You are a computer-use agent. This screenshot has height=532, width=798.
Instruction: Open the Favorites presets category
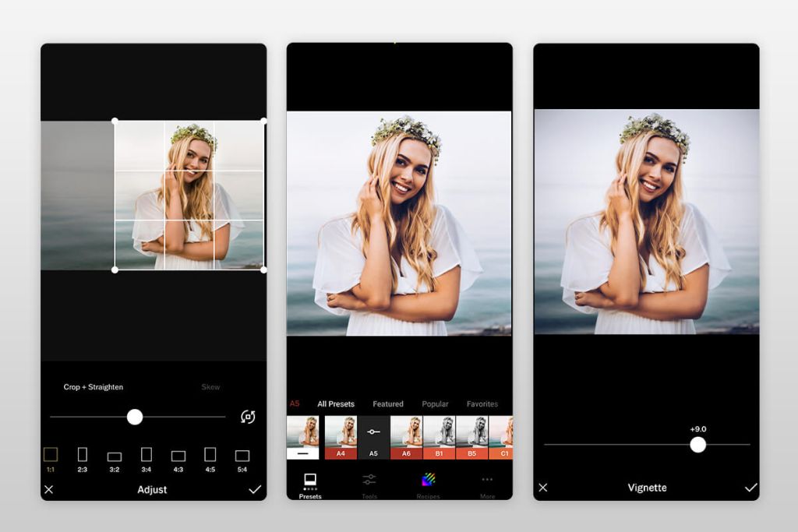pos(482,403)
